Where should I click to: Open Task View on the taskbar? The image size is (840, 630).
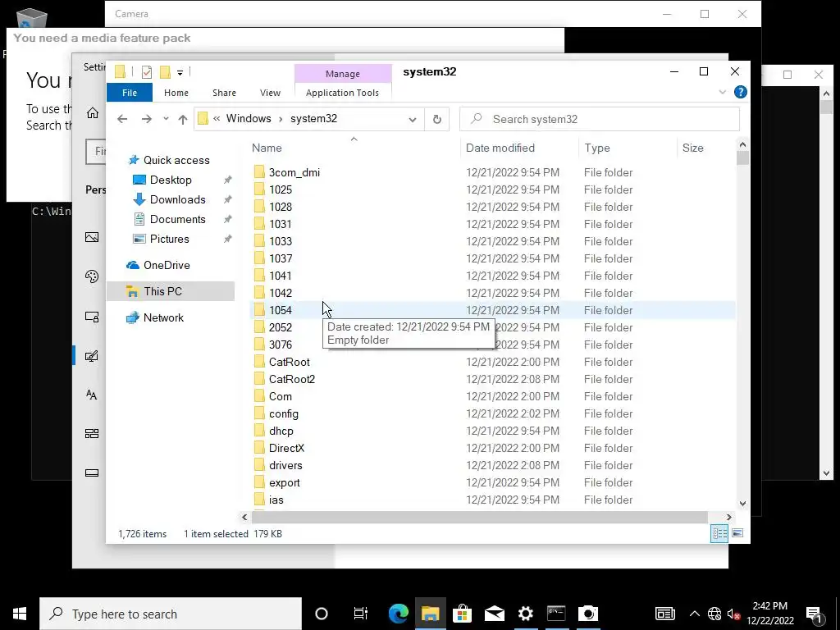coord(361,614)
